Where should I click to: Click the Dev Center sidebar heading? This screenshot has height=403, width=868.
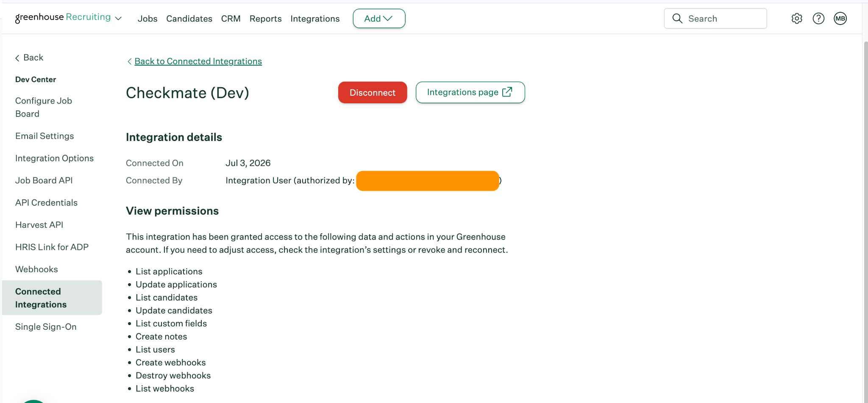36,80
